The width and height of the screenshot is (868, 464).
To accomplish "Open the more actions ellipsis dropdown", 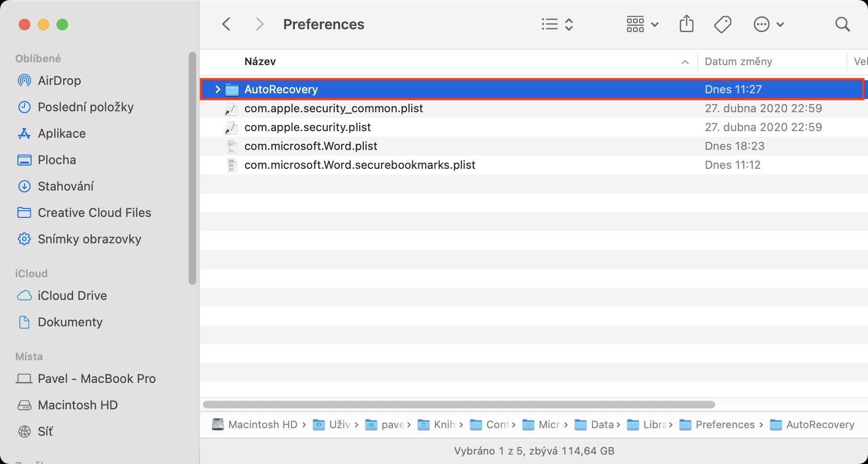I will 768,24.
